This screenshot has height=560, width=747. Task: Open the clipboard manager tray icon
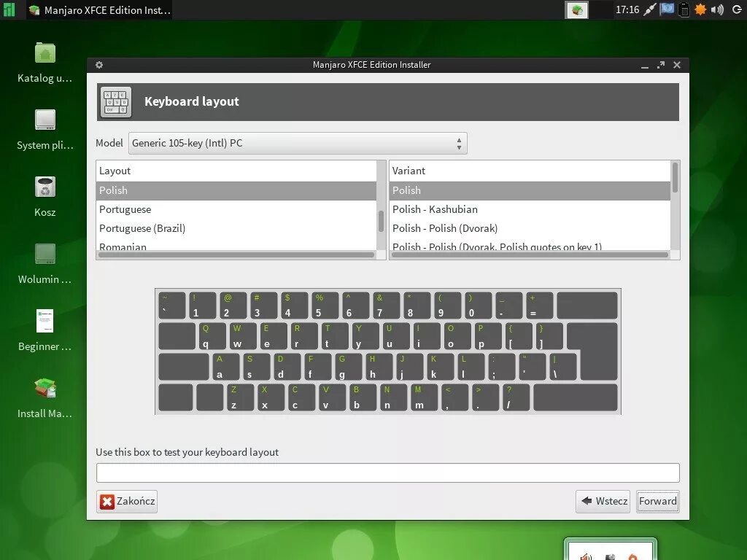[684, 9]
